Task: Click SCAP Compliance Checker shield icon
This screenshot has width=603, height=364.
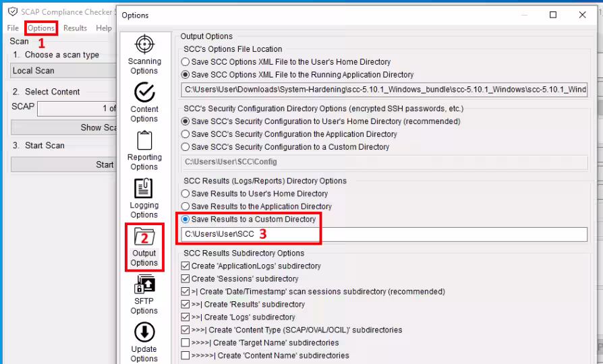Action: pyautogui.click(x=12, y=11)
